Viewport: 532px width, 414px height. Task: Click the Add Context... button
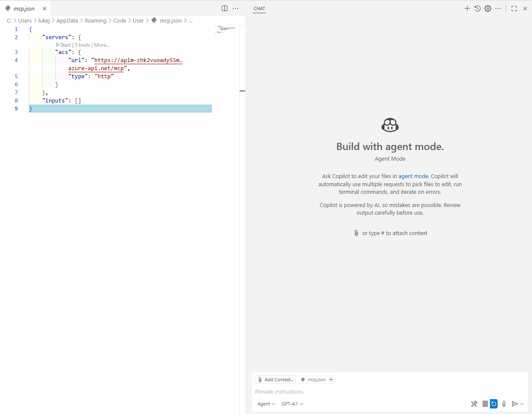pos(275,380)
